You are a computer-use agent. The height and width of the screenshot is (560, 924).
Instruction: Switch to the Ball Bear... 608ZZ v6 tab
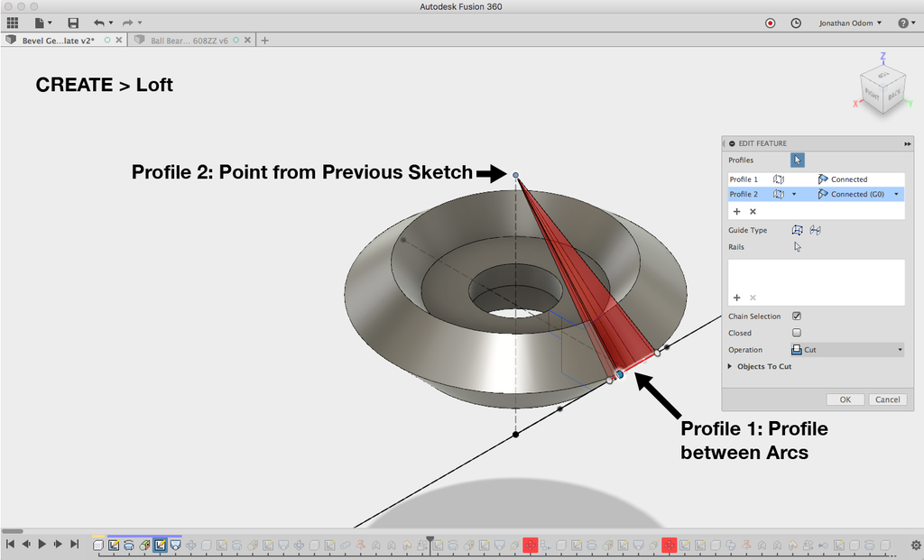(189, 41)
